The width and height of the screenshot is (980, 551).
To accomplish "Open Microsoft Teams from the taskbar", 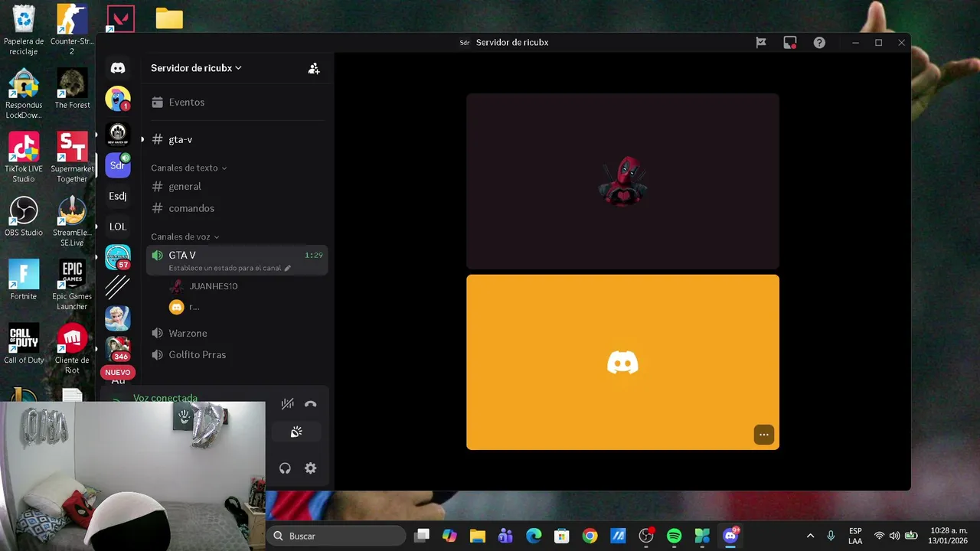I will (x=505, y=536).
